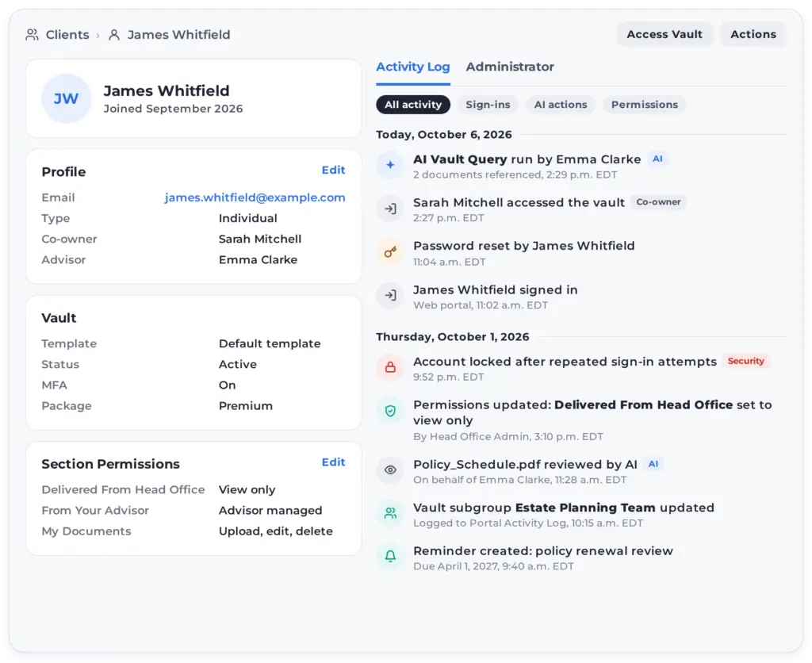Click 'By Head Office Admin, 3:10 p.m. EDT' subtext
This screenshot has height=663, width=812.
pos(508,437)
